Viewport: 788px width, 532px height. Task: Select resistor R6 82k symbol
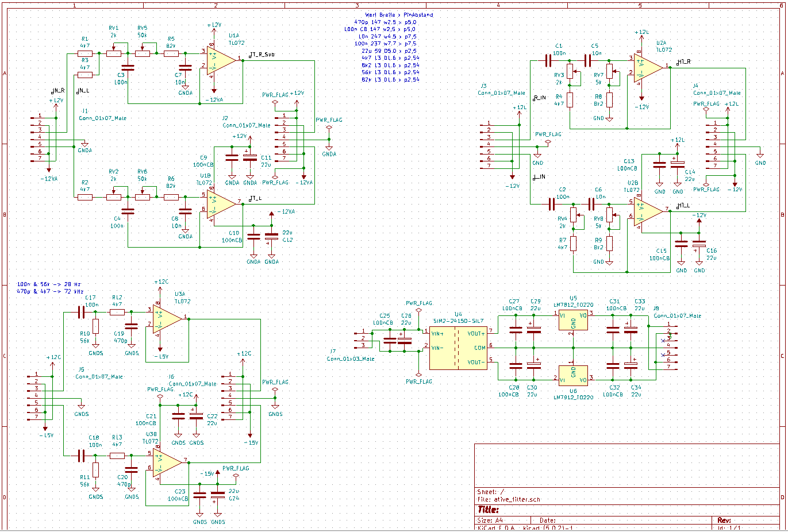171,197
